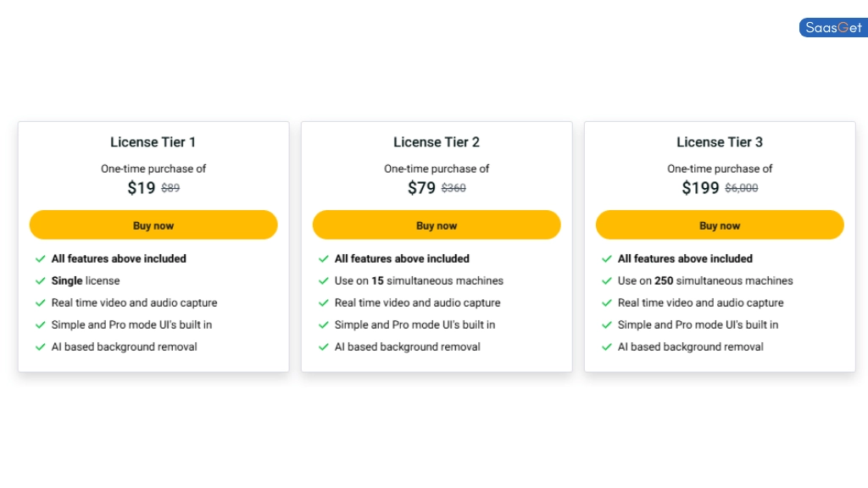Click the $199 price in Tier 3
Screen dimensions: 868x488
coord(700,188)
